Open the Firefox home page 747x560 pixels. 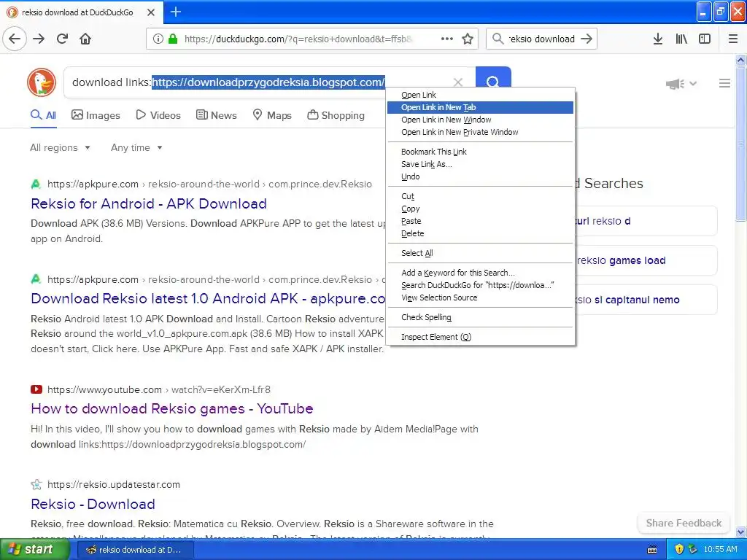pos(85,39)
